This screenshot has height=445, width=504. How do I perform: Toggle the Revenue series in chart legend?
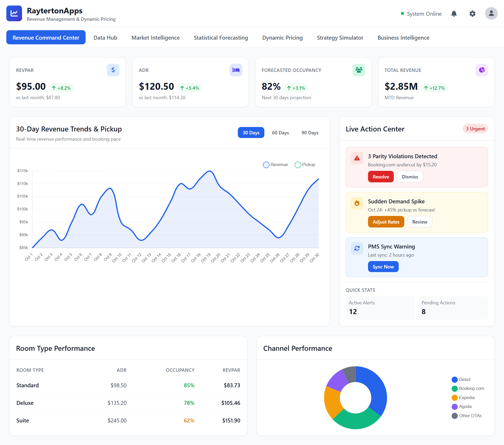tap(276, 165)
